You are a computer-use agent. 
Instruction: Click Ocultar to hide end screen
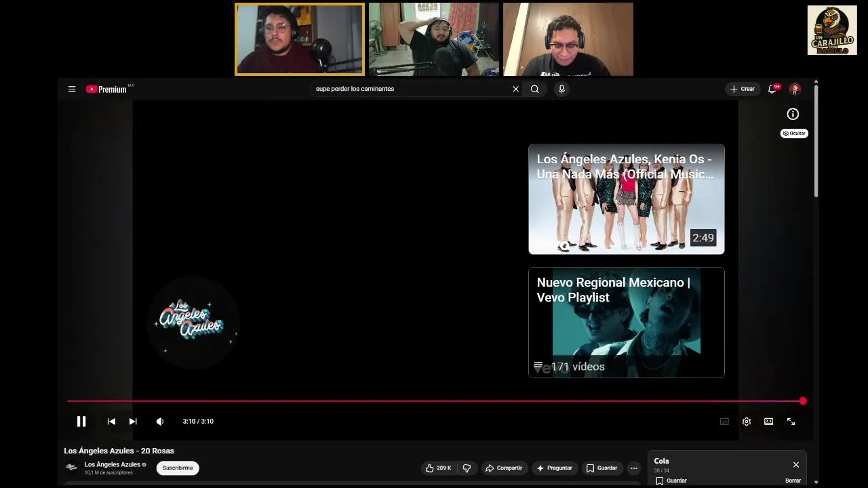pos(793,134)
